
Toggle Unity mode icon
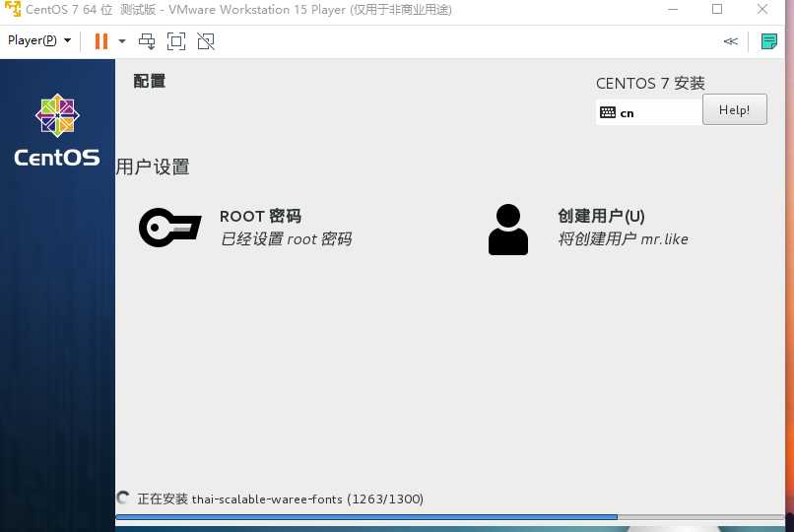[x=206, y=41]
